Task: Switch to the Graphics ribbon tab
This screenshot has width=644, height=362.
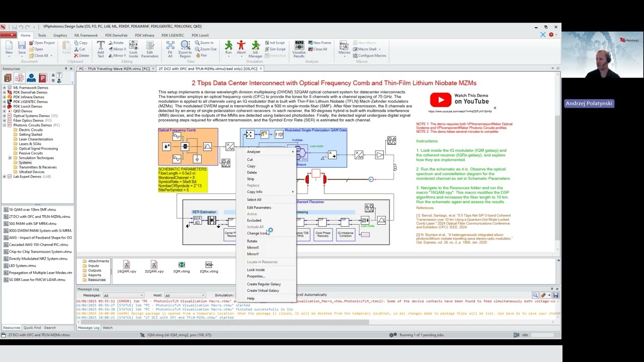Action: pyautogui.click(x=60, y=35)
